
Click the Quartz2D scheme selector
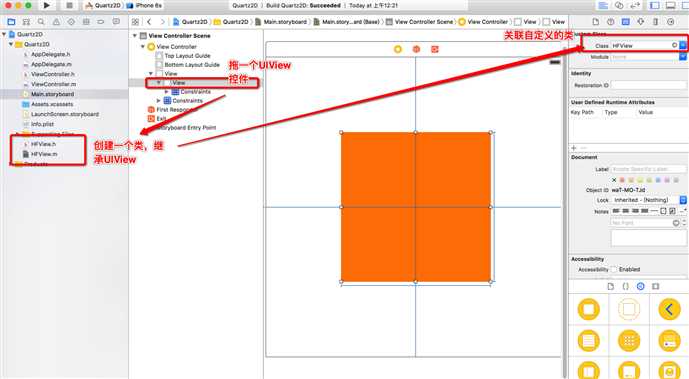point(103,5)
